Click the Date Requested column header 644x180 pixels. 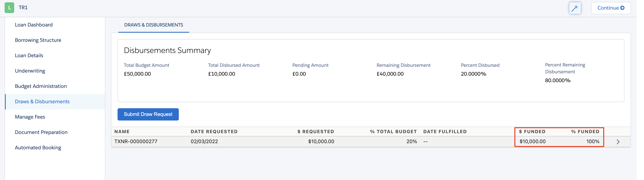214,131
